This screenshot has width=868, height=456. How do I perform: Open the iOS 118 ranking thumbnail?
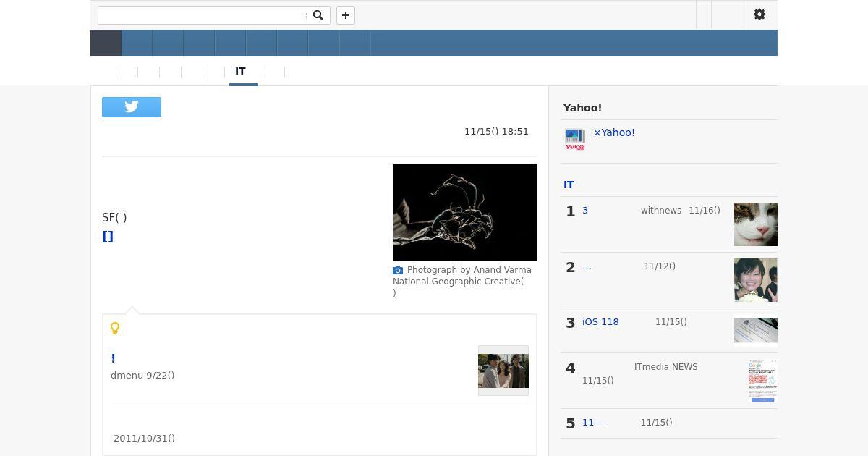[756, 330]
